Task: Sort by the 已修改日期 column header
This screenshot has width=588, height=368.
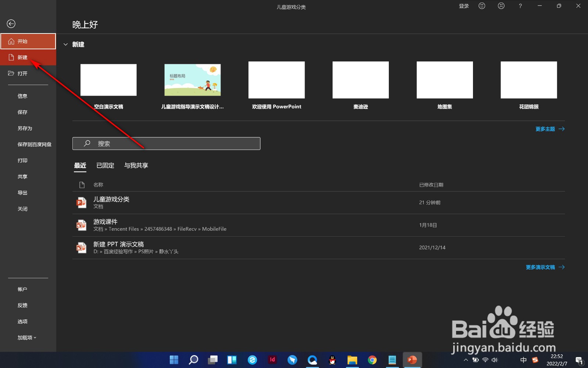Action: [x=431, y=185]
